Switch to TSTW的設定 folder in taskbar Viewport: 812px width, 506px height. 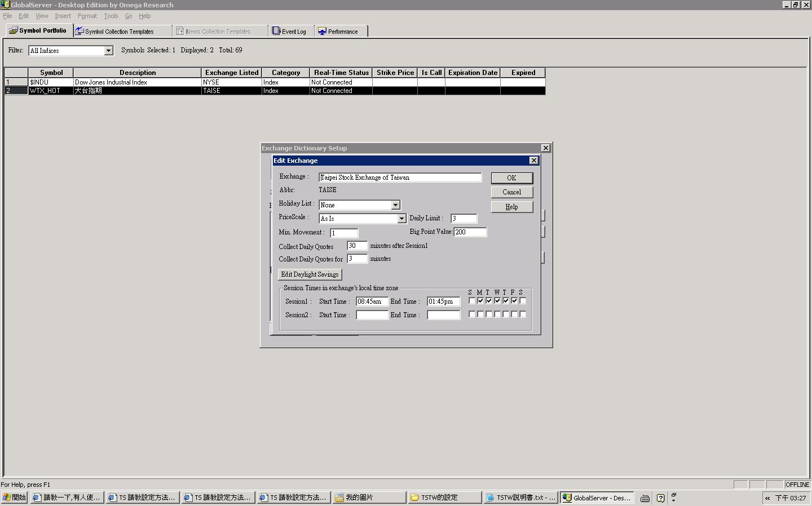(x=445, y=498)
